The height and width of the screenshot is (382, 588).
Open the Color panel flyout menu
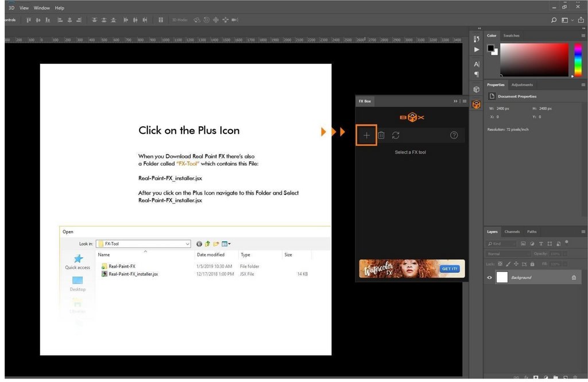583,36
